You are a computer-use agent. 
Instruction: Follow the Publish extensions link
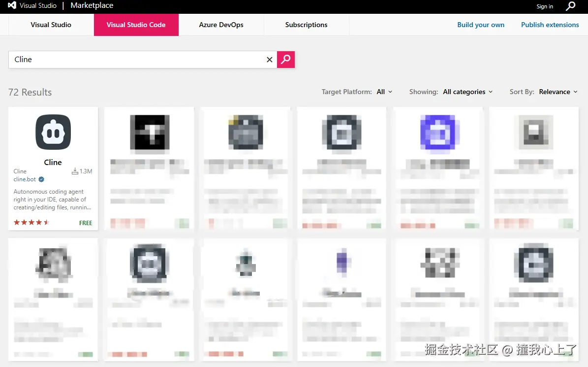pos(550,25)
